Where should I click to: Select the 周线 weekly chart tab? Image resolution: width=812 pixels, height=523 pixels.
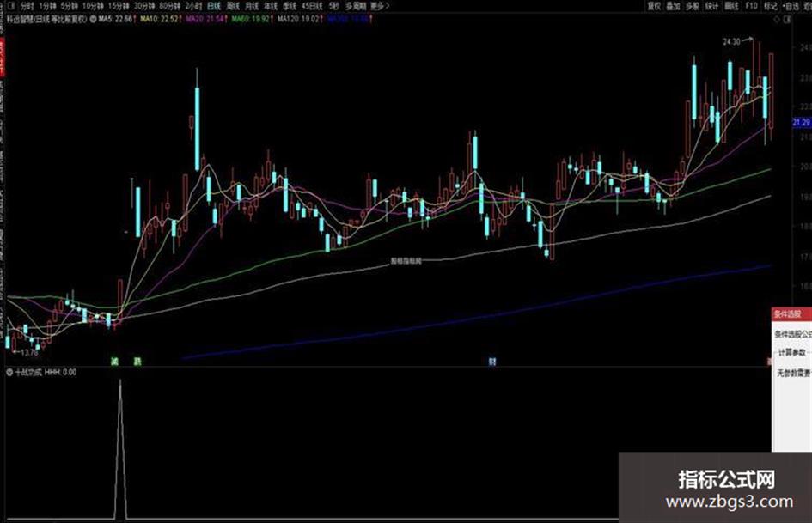tap(233, 6)
